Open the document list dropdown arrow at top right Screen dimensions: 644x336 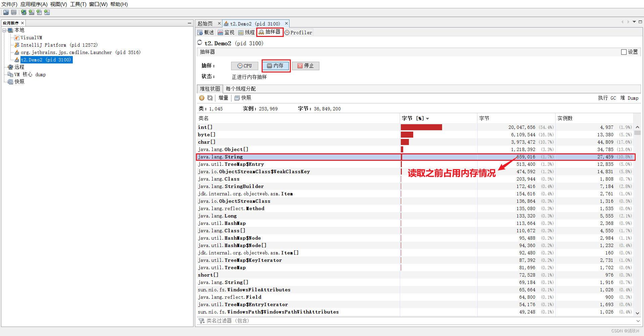(634, 22)
